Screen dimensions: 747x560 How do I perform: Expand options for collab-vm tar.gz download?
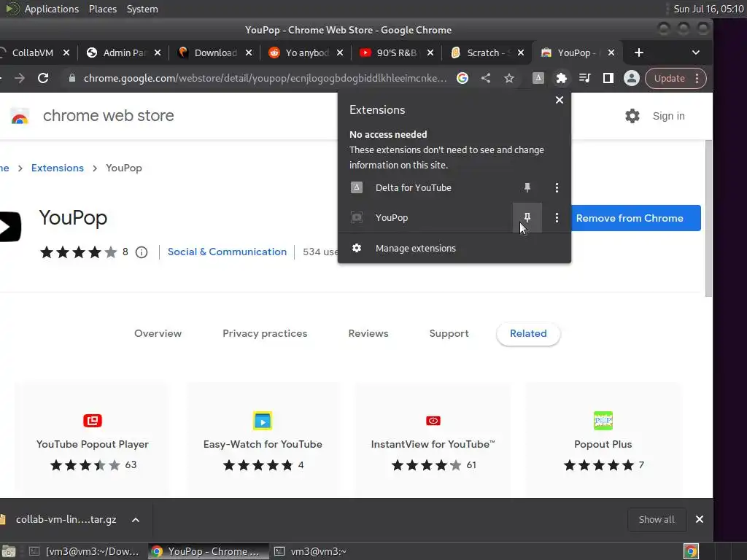136,519
